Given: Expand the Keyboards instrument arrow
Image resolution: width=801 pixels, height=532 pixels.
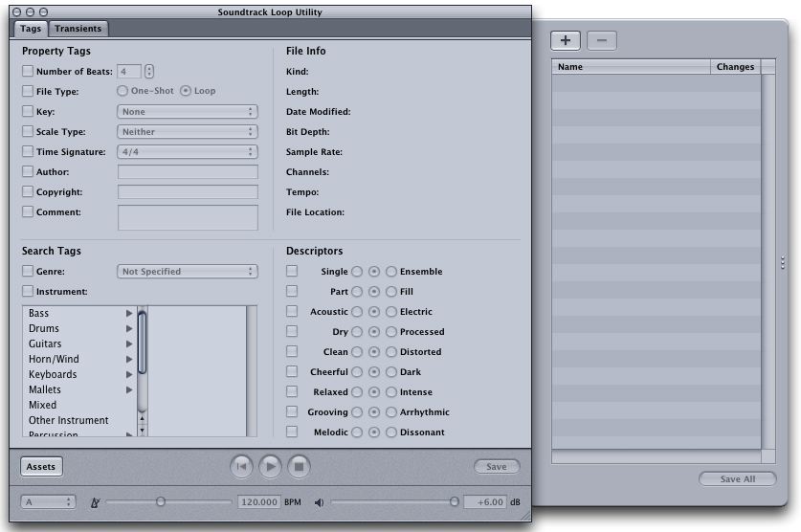Looking at the screenshot, I should pos(129,374).
